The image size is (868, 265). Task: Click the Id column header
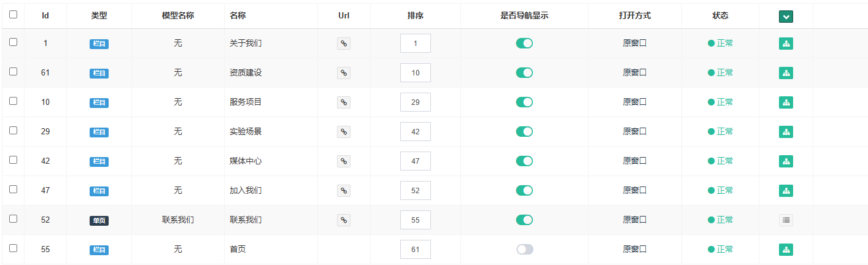pos(45,16)
